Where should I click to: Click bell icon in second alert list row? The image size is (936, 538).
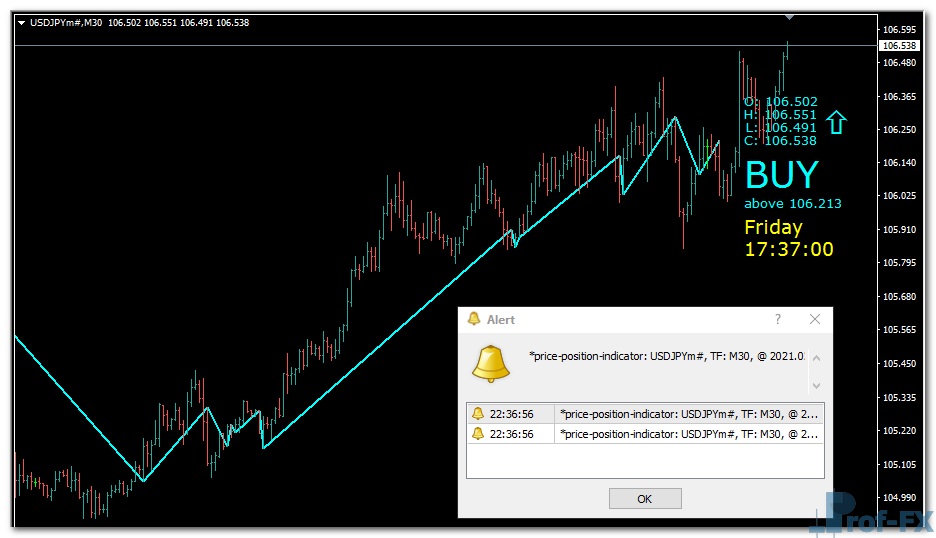[478, 434]
